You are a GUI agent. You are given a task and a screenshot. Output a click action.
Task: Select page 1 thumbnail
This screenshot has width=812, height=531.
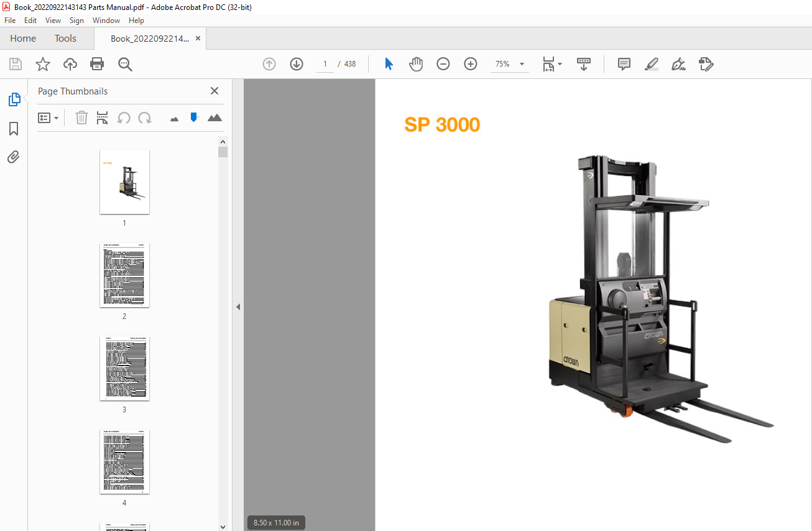point(124,182)
